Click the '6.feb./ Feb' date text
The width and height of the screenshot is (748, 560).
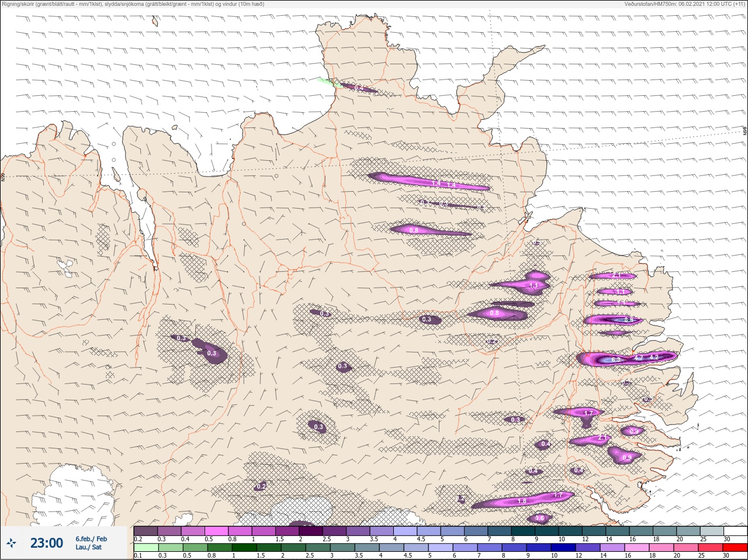click(91, 538)
